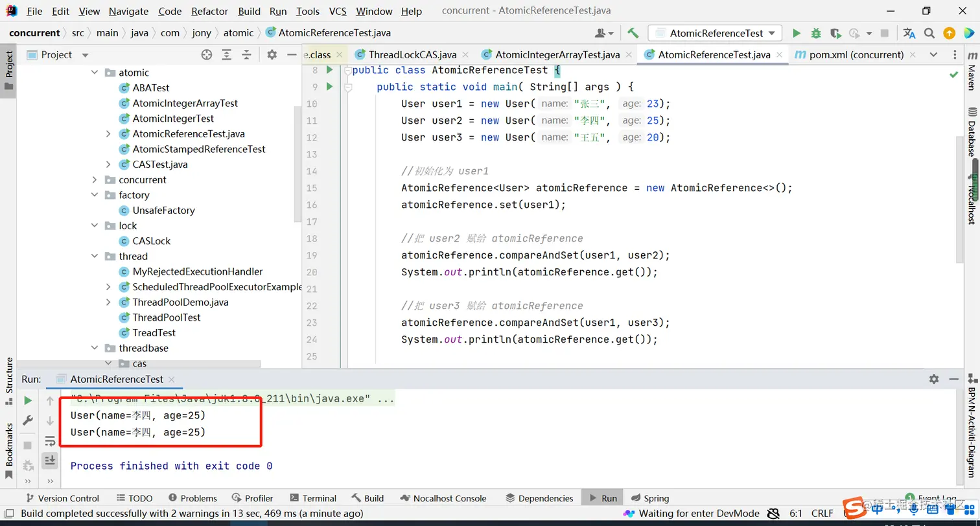Toggle the Project tool window stripe button
The image size is (980, 526).
[9, 70]
